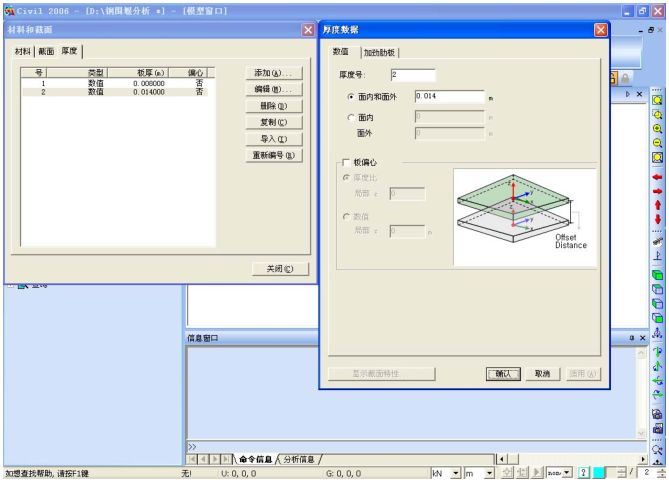669x484 pixels.
Task: Select the Zoom Window magnifier icon
Action: (x=657, y=114)
